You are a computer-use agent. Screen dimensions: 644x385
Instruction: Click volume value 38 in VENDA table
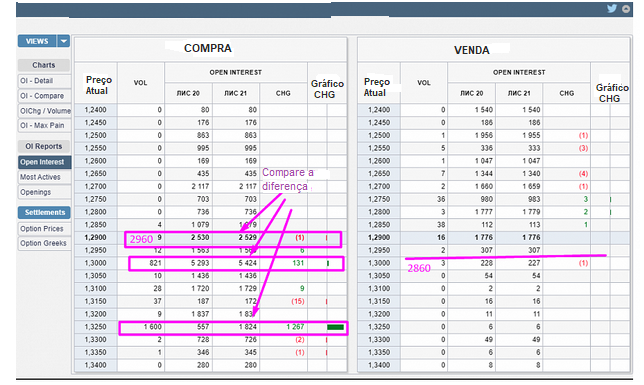(441, 225)
